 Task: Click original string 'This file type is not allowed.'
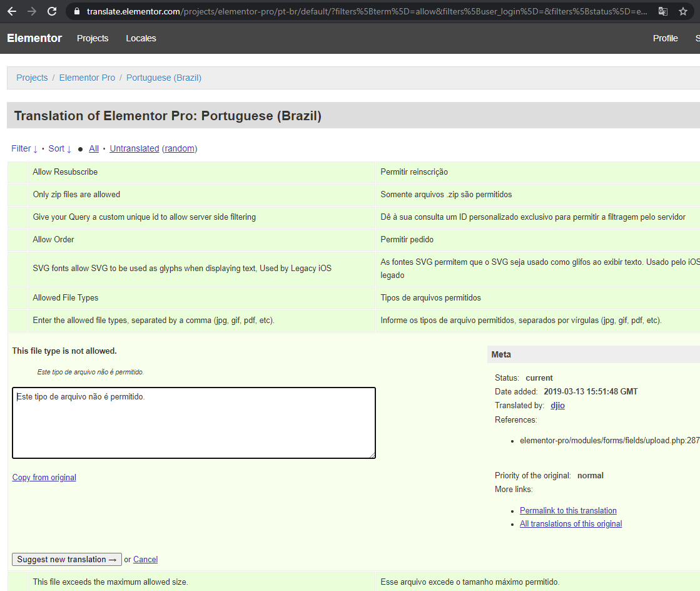click(64, 351)
